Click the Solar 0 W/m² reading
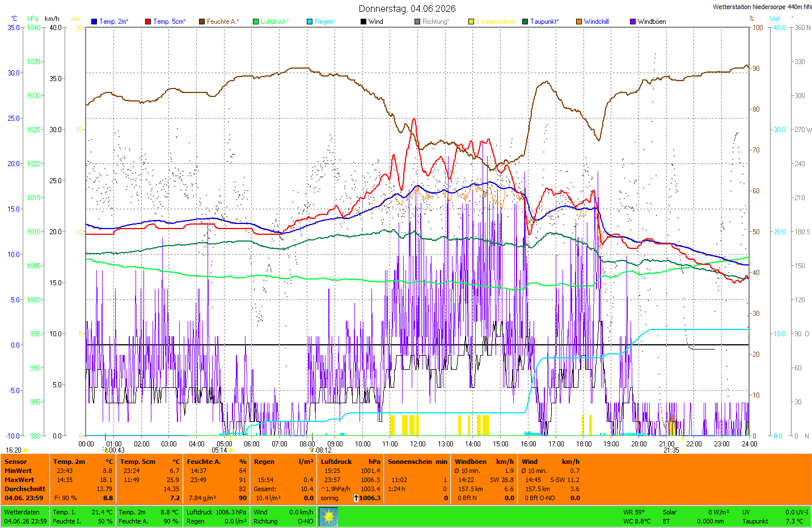The image size is (812, 528). [x=696, y=512]
